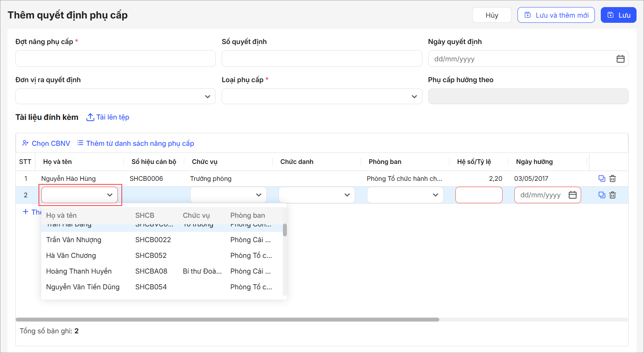Delete row 2 with trash icon
This screenshot has height=353, width=644.
click(x=613, y=195)
